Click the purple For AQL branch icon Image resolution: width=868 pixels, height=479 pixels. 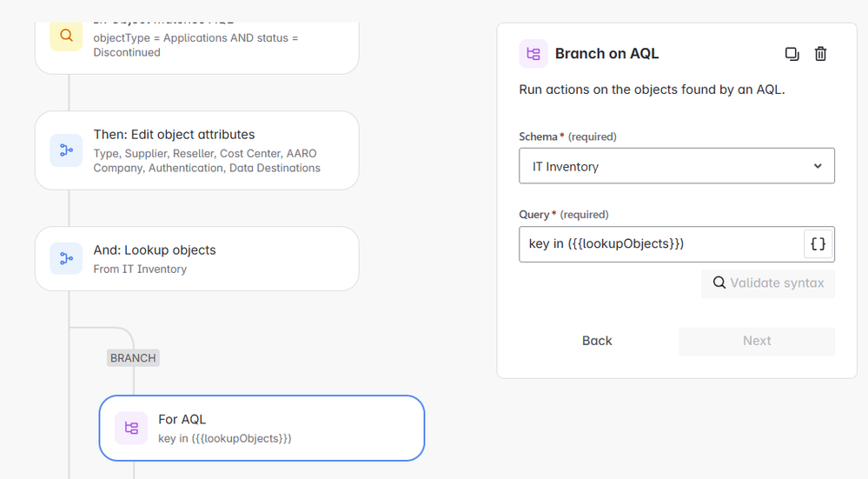[x=131, y=428]
